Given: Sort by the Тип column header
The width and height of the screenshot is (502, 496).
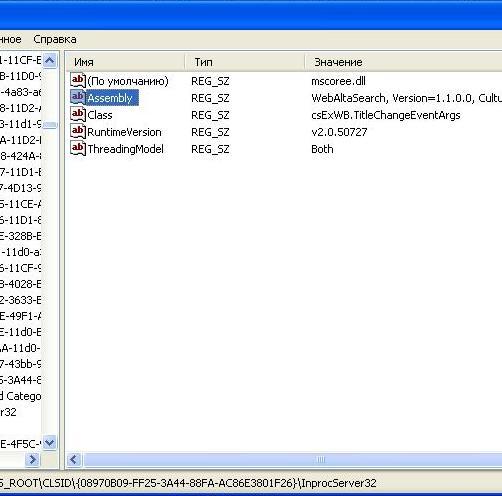Looking at the screenshot, I should click(245, 62).
